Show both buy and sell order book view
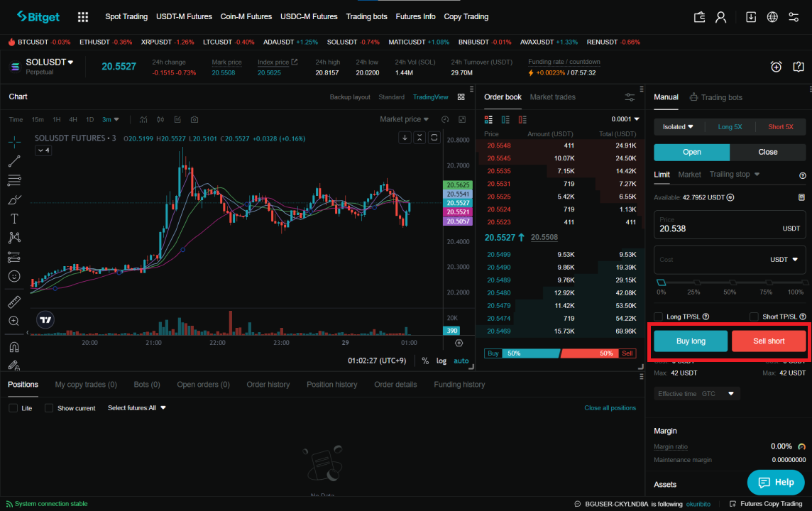 coord(488,120)
